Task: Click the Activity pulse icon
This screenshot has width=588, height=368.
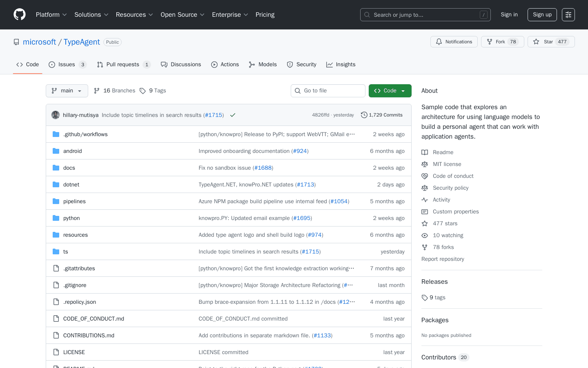Action: click(424, 200)
